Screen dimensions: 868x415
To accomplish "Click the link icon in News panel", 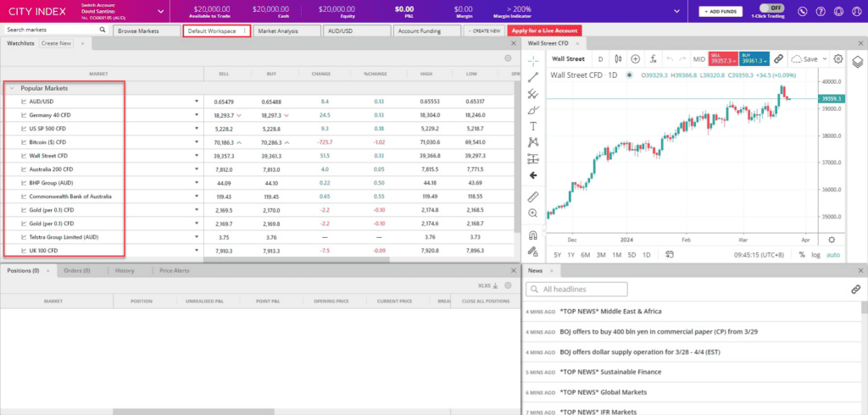I will (855, 289).
